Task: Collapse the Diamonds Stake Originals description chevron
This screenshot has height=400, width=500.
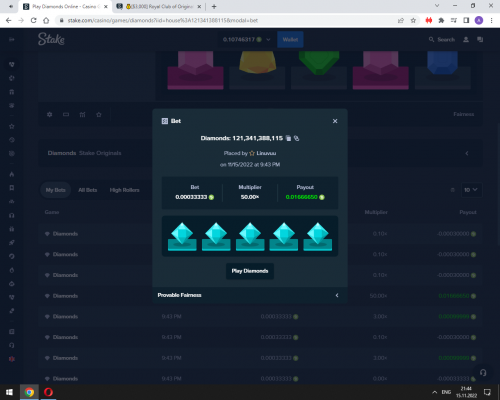Action: (x=467, y=153)
